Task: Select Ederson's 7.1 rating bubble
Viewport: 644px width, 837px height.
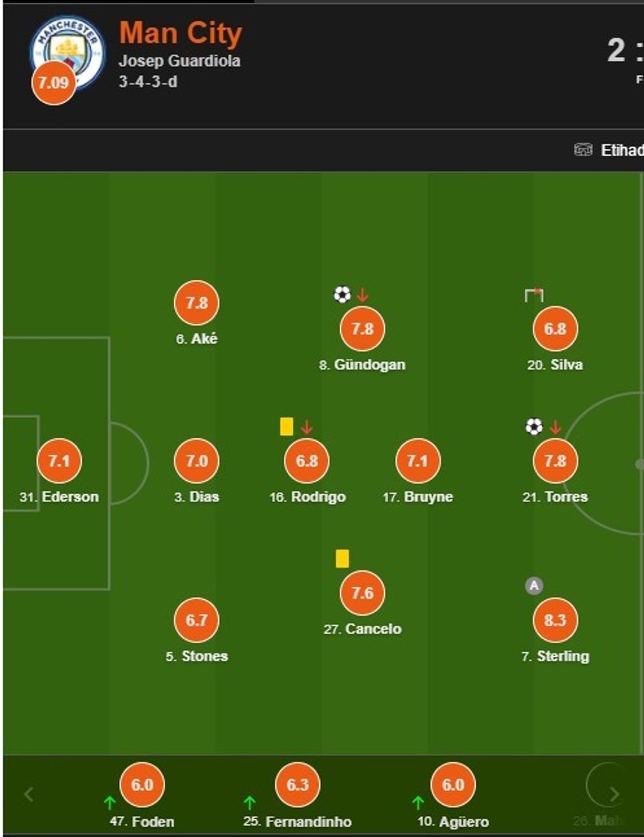Action: 59,461
